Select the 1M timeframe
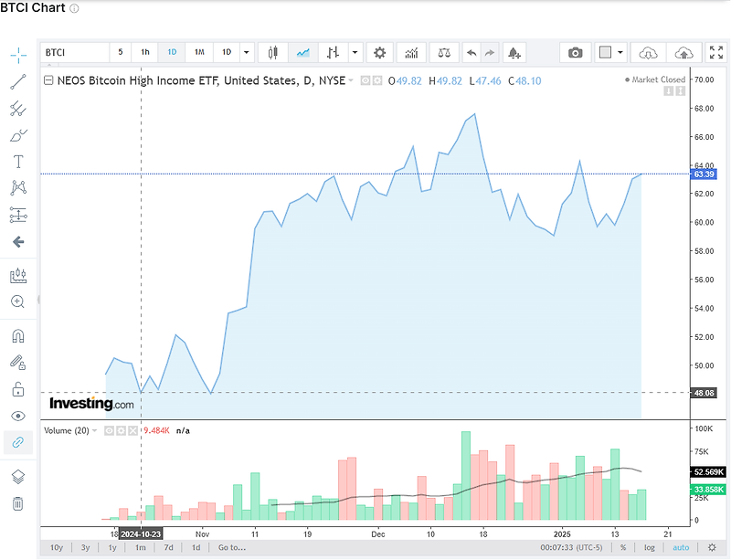Viewport: 731px width, 560px height. (x=197, y=52)
